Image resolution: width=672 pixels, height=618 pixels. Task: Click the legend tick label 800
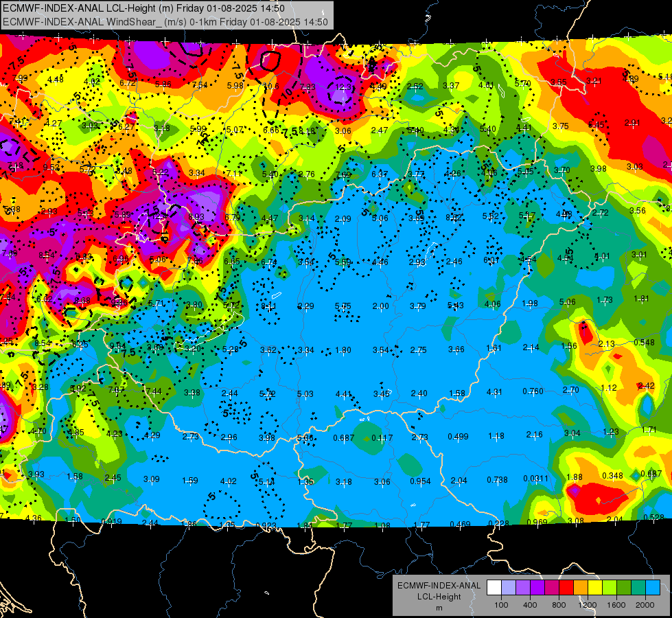[559, 605]
